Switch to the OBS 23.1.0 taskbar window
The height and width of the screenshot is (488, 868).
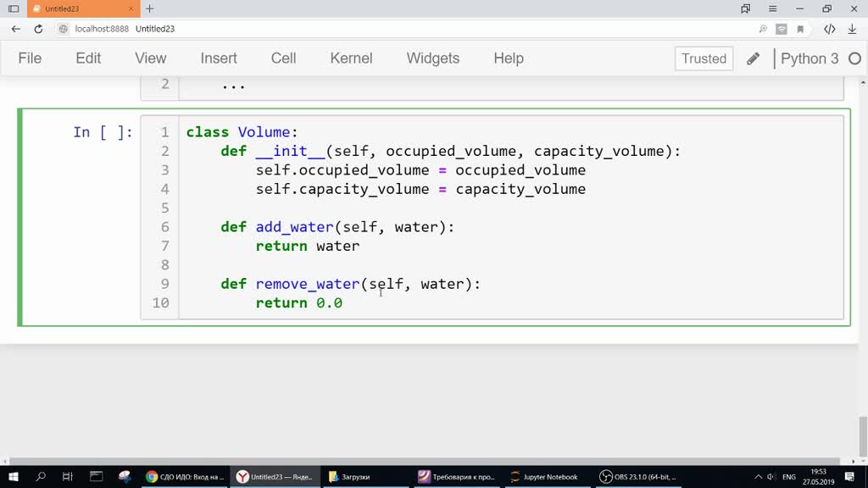[637, 476]
